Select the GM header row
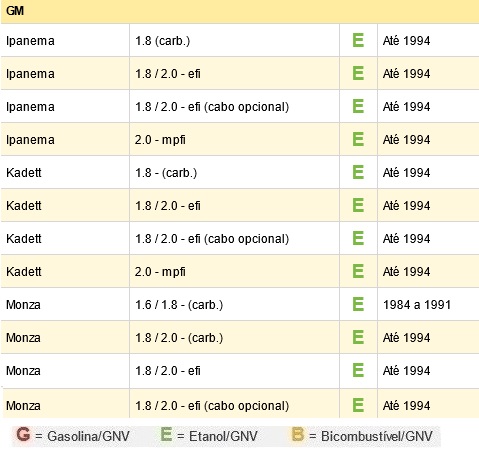This screenshot has width=479, height=457. click(x=240, y=11)
